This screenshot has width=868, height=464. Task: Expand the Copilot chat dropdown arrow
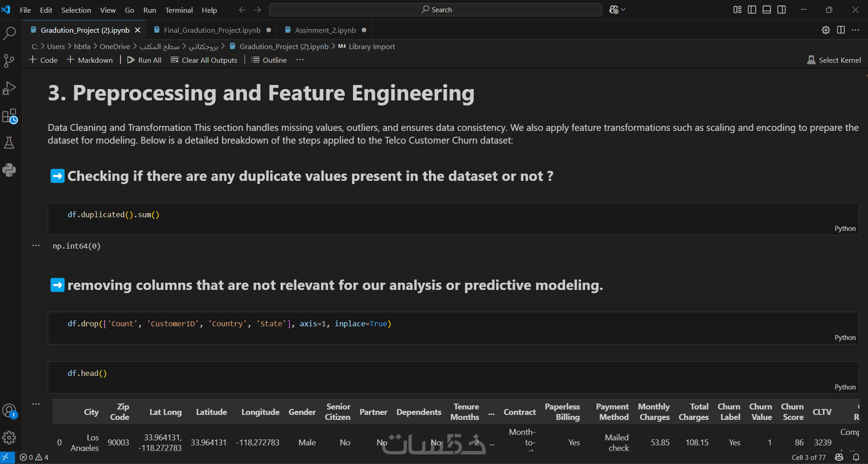[x=623, y=10]
